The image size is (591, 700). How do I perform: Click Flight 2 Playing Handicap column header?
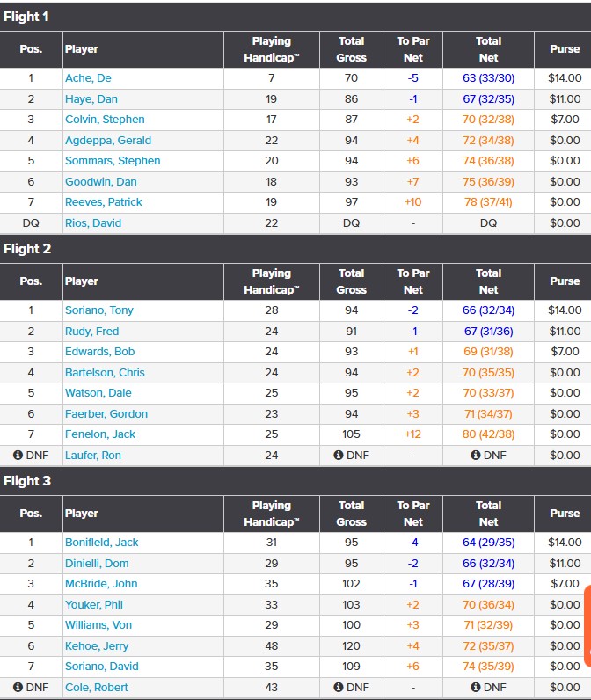pos(271,281)
